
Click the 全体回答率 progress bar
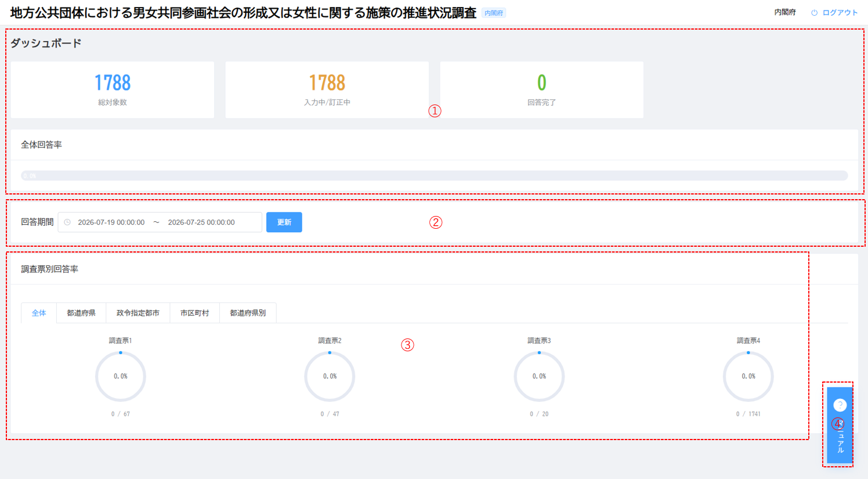[435, 175]
